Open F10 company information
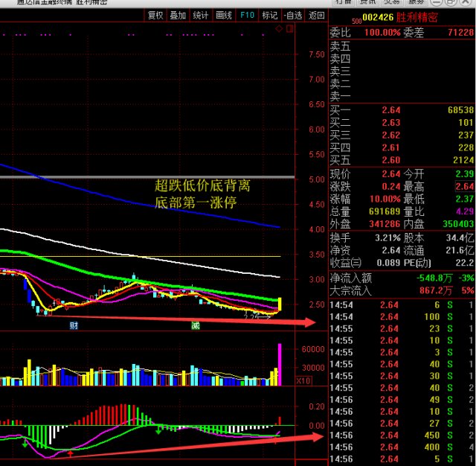This screenshot has width=476, height=466. tap(248, 15)
